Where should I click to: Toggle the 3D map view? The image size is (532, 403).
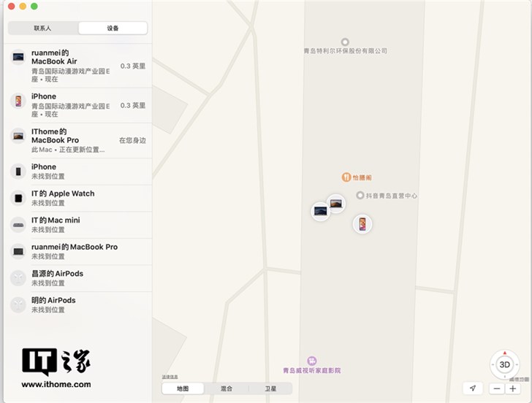tap(504, 365)
